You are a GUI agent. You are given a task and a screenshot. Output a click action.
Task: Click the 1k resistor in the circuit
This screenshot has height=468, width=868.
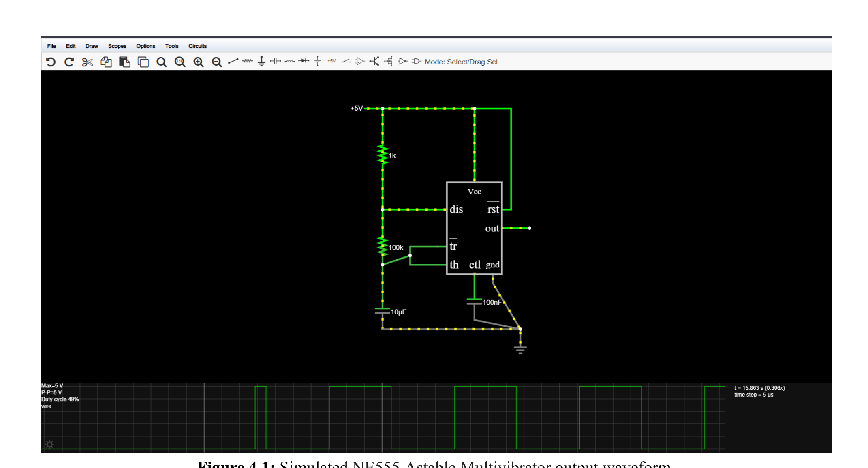pos(383,154)
